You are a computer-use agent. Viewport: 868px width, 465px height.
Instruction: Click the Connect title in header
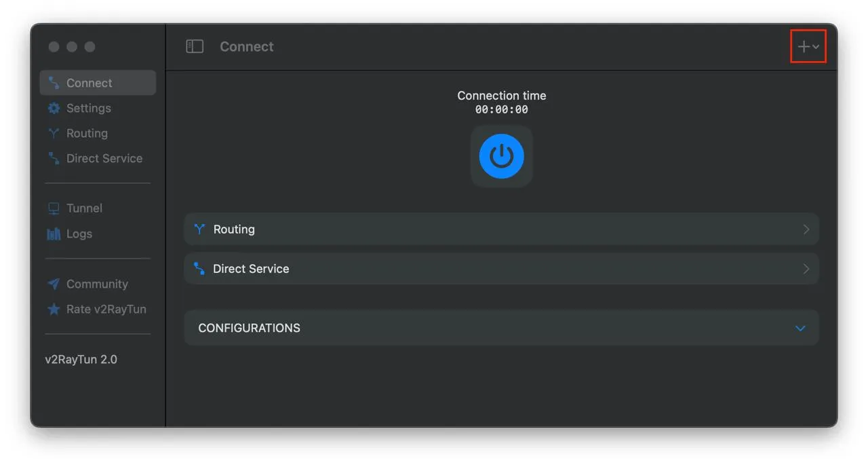247,46
